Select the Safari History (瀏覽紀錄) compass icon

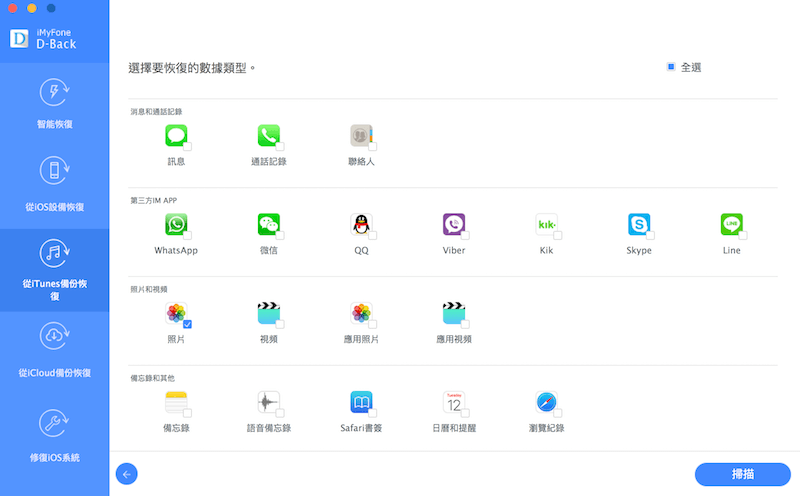point(546,402)
